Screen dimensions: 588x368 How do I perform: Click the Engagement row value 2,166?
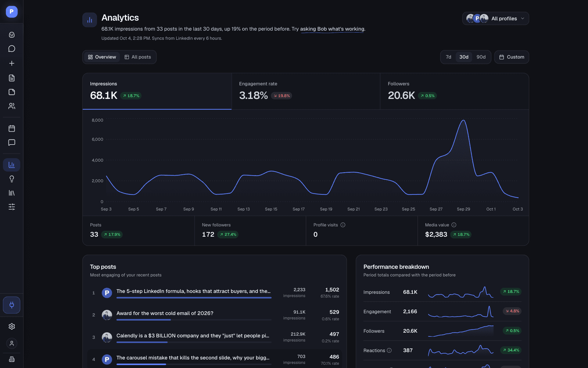(410, 311)
